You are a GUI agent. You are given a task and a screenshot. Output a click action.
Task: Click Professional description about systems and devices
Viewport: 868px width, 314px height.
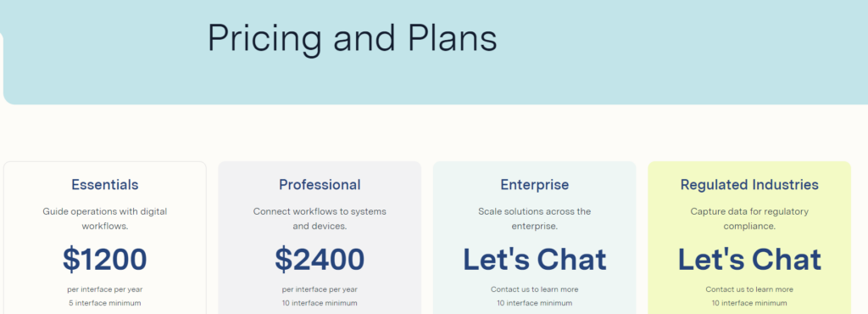(x=320, y=219)
